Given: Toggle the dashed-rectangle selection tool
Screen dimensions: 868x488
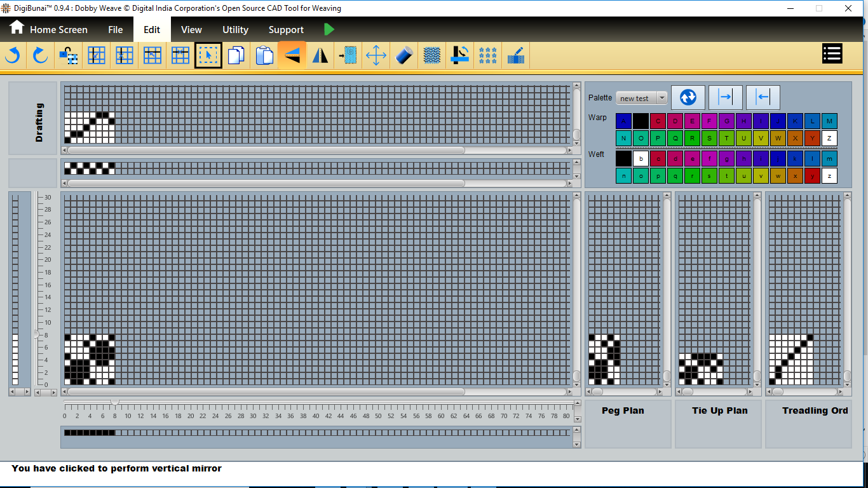Looking at the screenshot, I should point(208,56).
